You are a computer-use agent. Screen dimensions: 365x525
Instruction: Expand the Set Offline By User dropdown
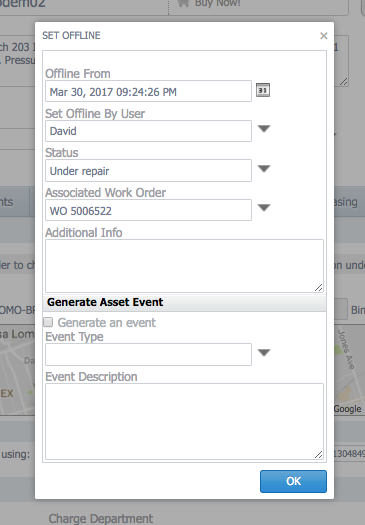(x=264, y=129)
